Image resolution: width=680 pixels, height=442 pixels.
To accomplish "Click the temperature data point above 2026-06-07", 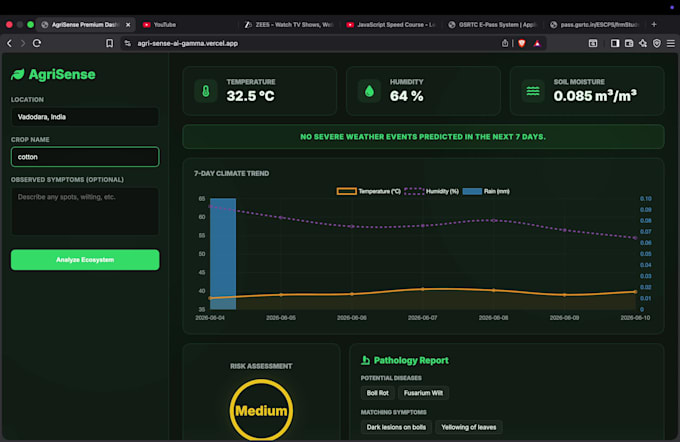I will coord(423,289).
